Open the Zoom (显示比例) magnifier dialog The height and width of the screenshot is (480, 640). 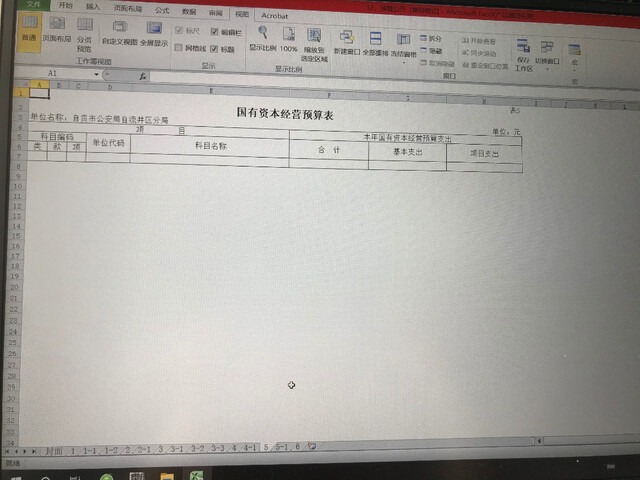pyautogui.click(x=262, y=38)
